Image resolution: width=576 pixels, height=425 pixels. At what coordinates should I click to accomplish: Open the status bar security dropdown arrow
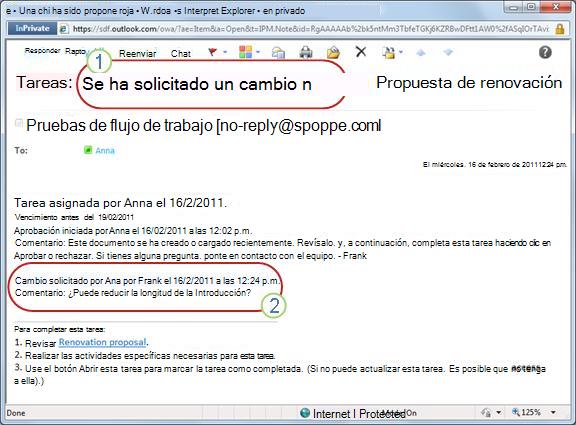498,413
